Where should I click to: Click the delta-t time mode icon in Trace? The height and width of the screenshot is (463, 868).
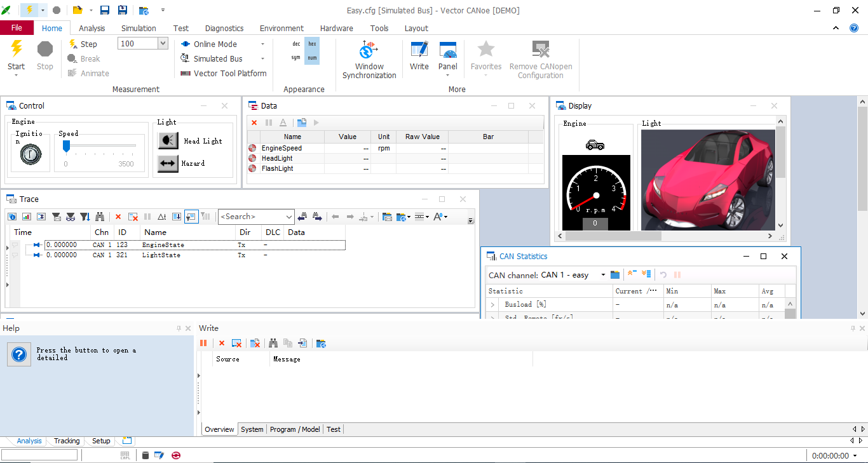tap(162, 217)
